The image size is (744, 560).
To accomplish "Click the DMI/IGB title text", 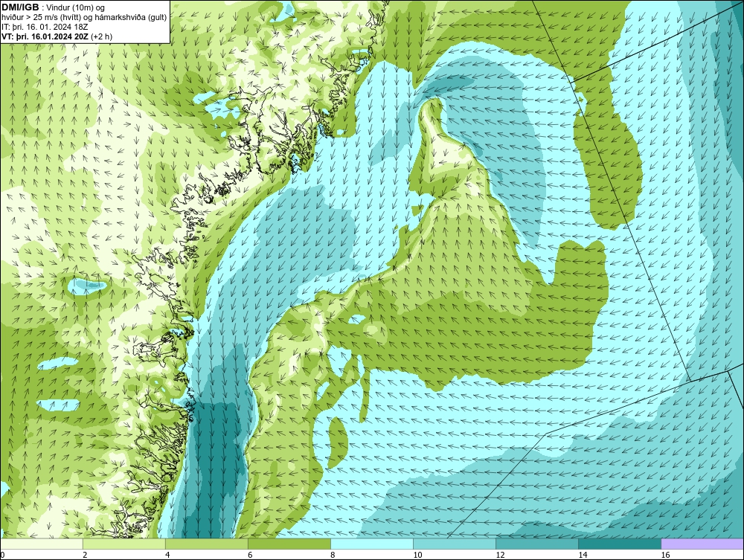I will [x=20, y=7].
